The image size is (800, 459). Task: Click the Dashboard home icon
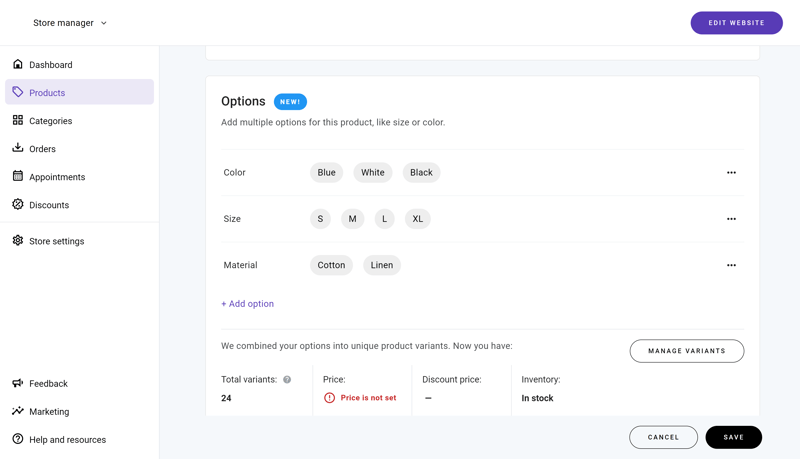click(18, 64)
